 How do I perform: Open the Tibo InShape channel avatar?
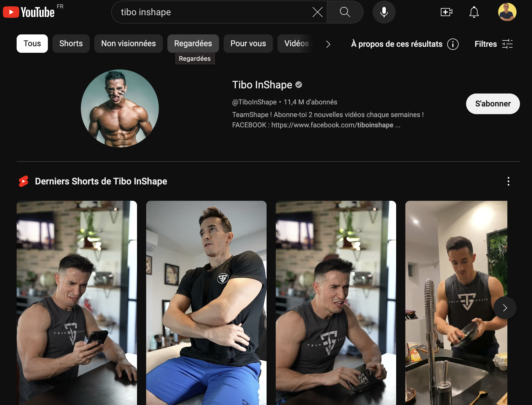point(120,108)
